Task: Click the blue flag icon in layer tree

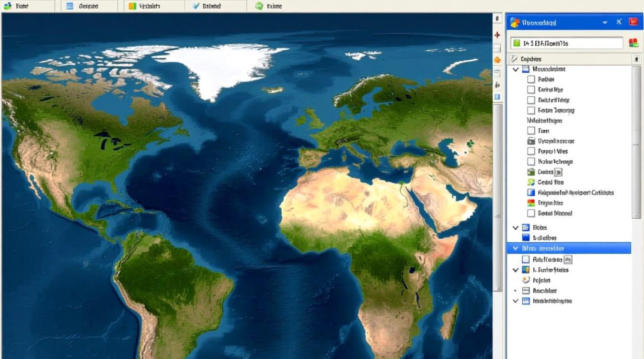Action: click(530, 192)
